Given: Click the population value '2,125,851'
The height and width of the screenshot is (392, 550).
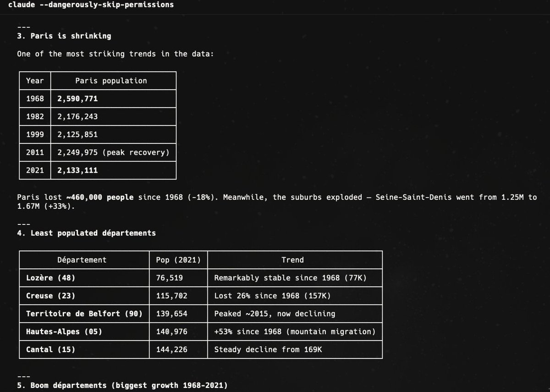Looking at the screenshot, I should click(77, 134).
